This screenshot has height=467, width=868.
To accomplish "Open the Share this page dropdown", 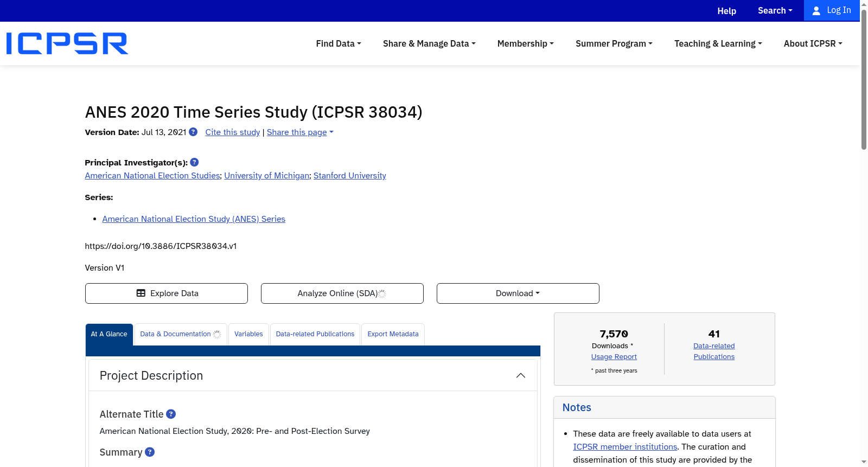I will pos(300,132).
